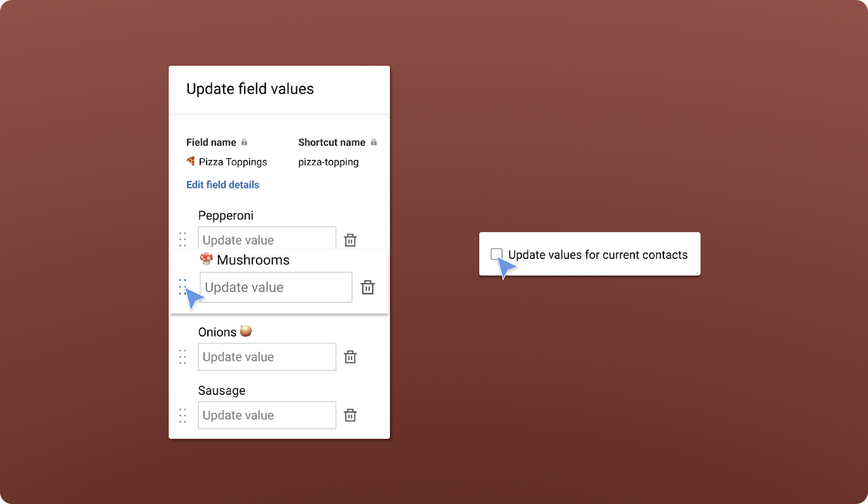Delete the Sausage row via trash icon
The image size is (868, 504).
350,415
